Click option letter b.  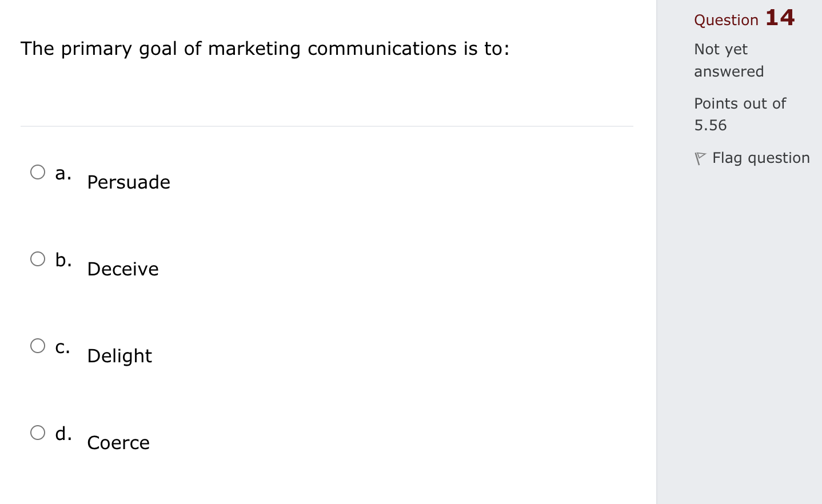(x=63, y=261)
